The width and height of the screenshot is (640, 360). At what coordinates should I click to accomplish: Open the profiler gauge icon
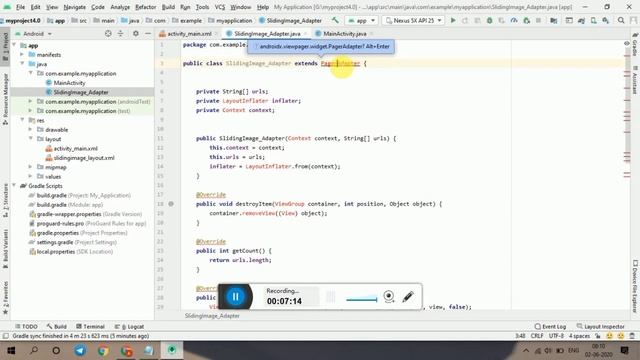[514, 20]
